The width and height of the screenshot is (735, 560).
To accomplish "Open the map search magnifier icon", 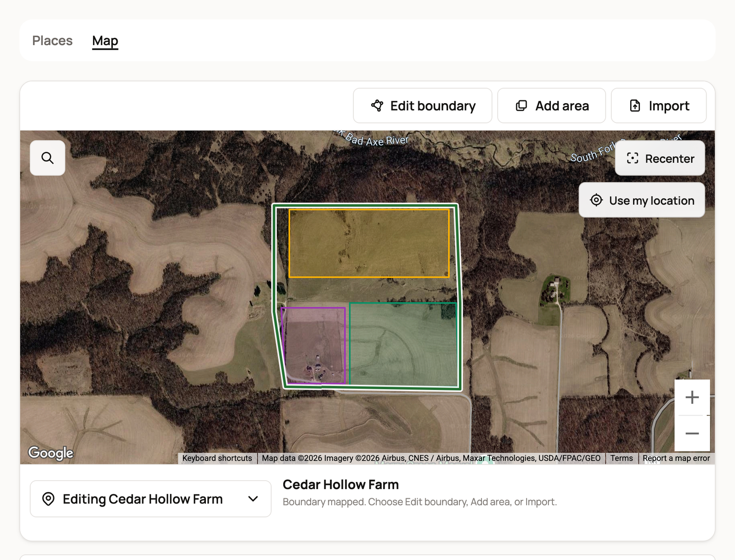I will [48, 158].
